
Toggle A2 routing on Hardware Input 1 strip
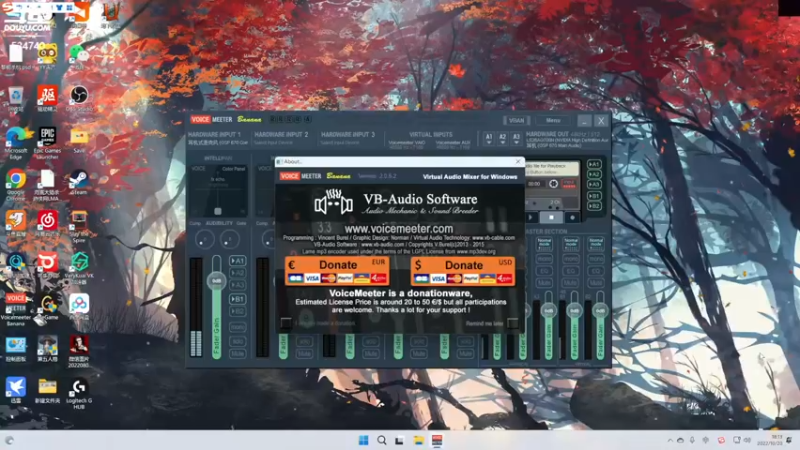point(237,273)
